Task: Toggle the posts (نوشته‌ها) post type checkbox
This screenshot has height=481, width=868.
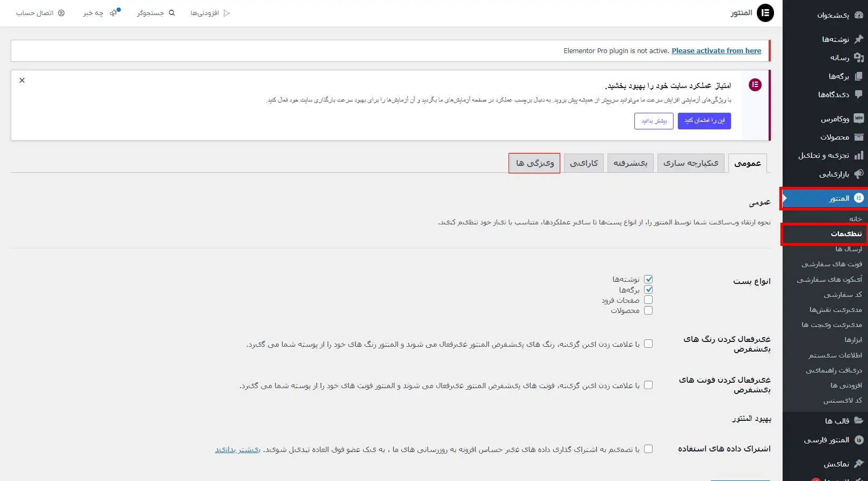Action: 648,279
